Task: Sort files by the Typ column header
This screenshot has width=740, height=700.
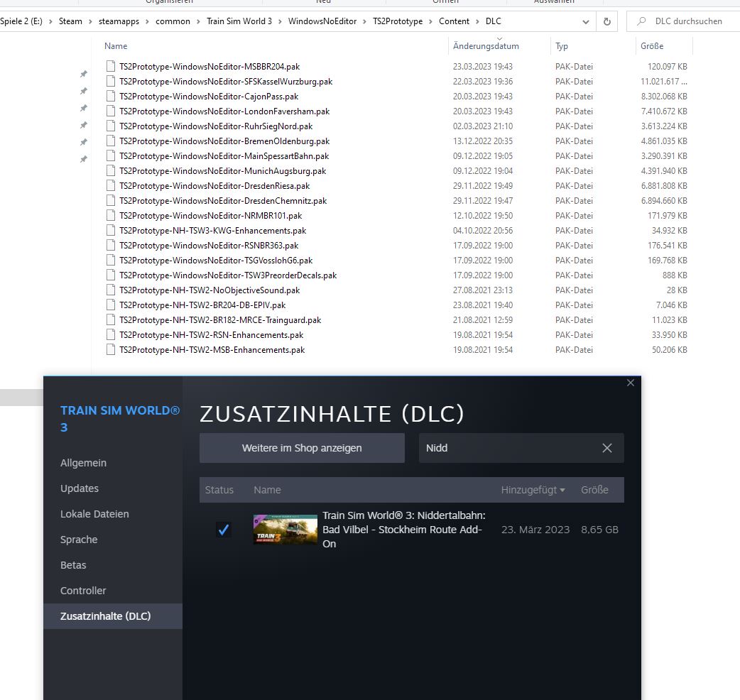Action: [x=562, y=46]
